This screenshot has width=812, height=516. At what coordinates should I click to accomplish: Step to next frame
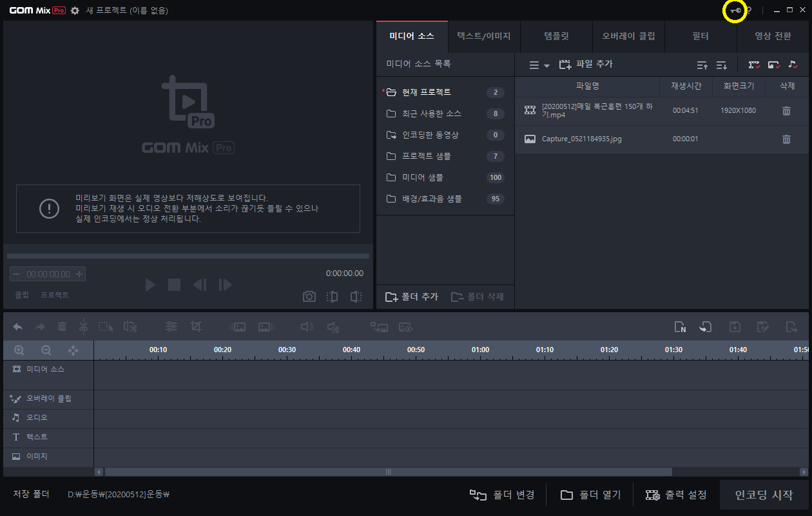pos(225,284)
